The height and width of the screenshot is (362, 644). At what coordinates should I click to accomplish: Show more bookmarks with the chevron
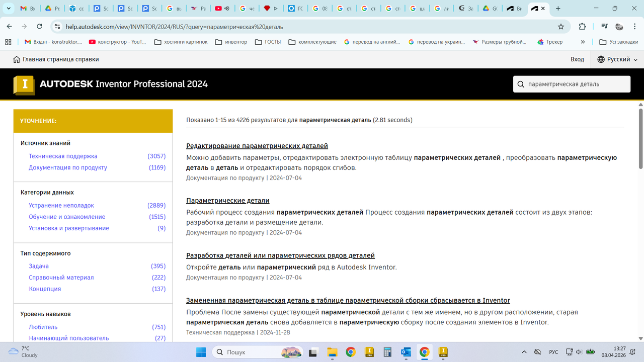coord(583,42)
